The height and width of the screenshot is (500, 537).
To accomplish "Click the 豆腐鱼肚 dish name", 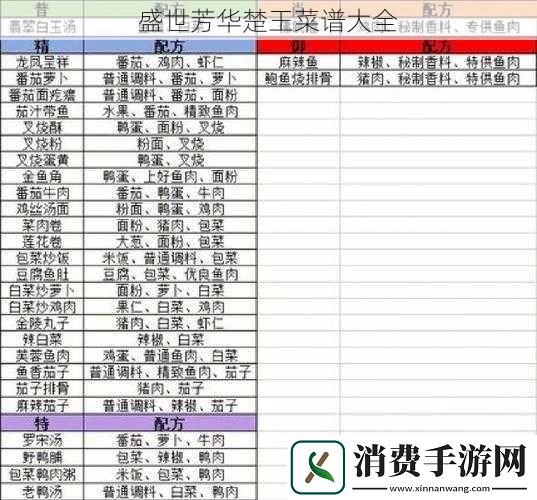I will click(42, 274).
